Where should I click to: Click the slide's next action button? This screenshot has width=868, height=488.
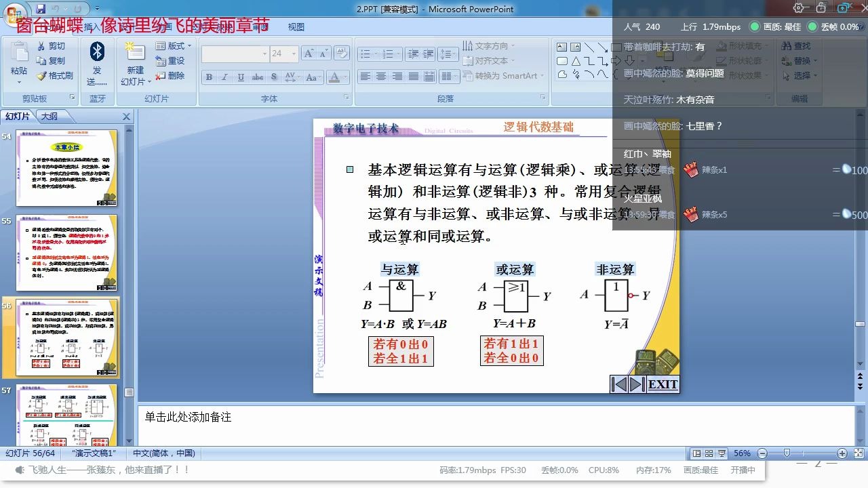pos(637,384)
